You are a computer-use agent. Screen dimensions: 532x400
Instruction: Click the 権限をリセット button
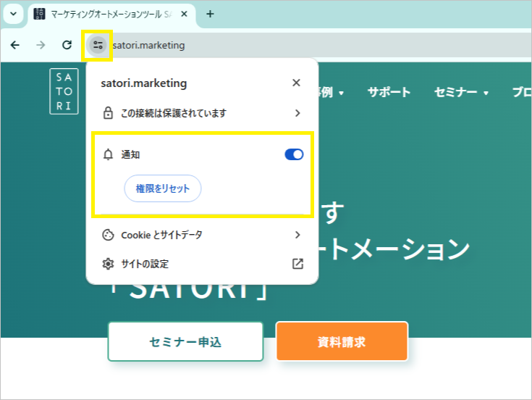tap(163, 188)
